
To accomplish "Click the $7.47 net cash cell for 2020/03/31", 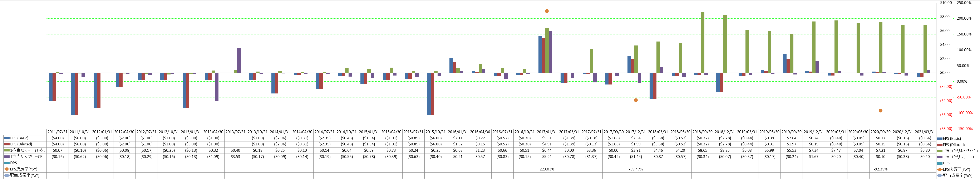I will click(836, 150).
